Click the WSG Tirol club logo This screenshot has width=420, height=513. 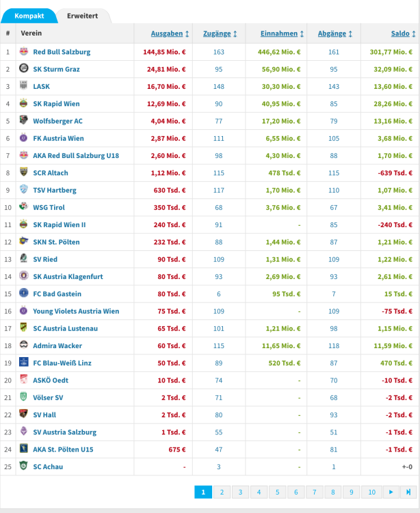23,207
